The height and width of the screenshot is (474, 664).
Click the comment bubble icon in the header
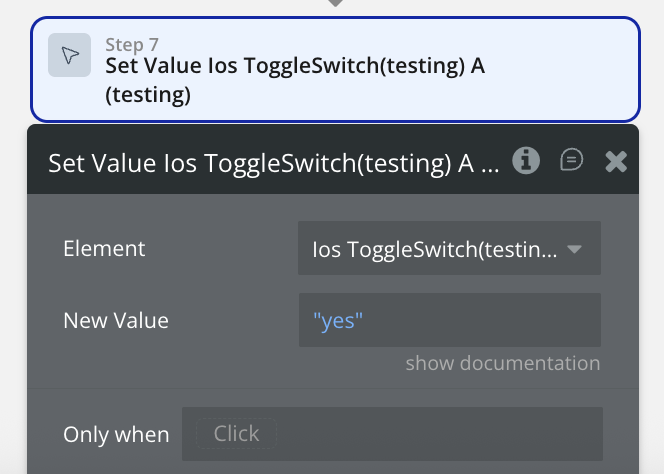click(x=572, y=160)
